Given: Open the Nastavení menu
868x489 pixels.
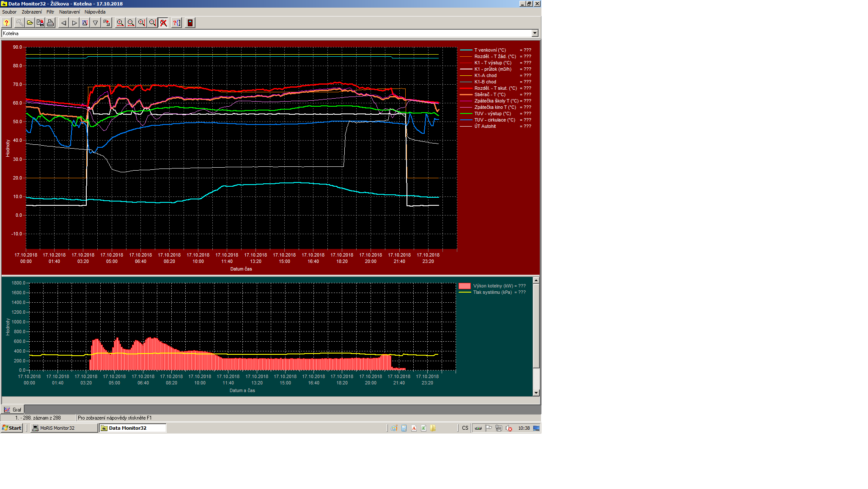Looking at the screenshot, I should point(69,12).
